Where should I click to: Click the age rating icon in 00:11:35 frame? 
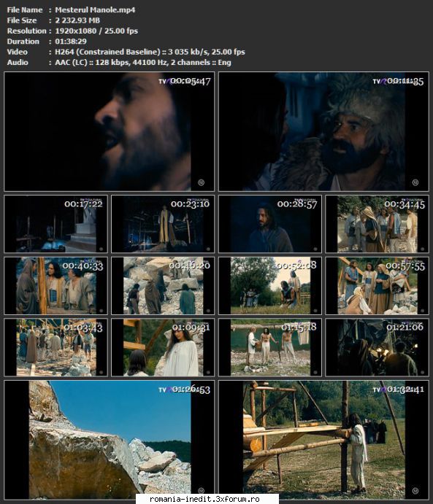415,182
